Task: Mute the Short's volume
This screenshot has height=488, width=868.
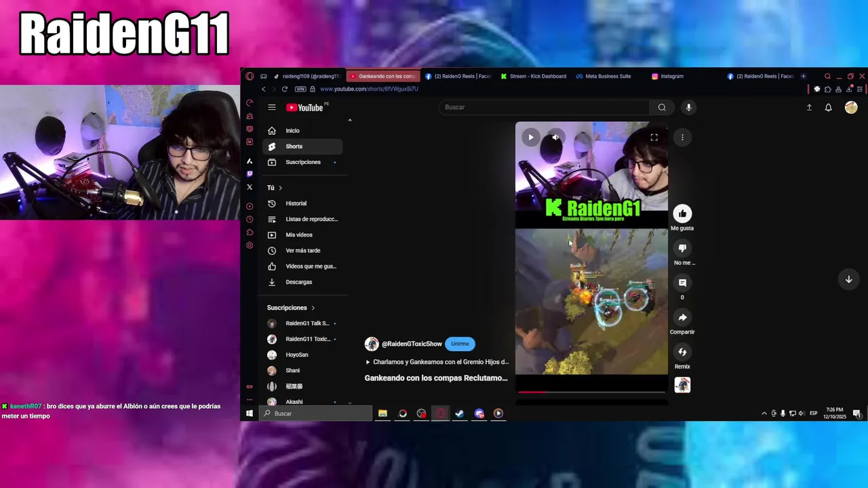Action: [555, 138]
